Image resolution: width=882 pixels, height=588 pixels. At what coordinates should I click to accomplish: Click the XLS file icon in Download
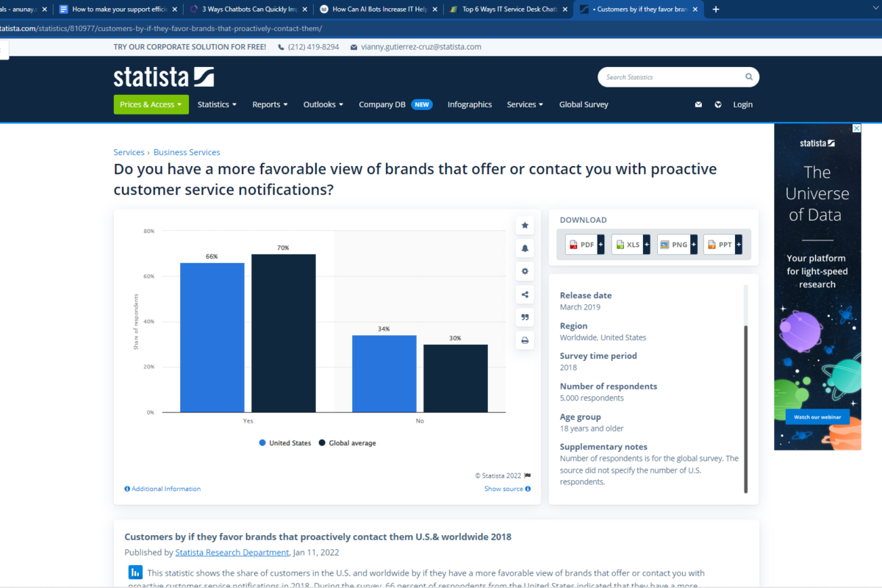620,245
